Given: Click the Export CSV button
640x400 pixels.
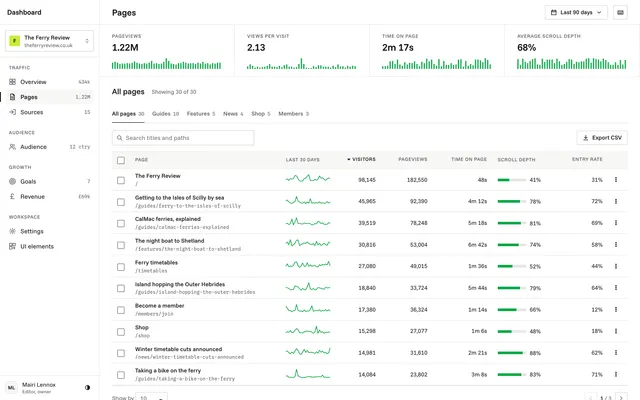Looking at the screenshot, I should click(602, 138).
